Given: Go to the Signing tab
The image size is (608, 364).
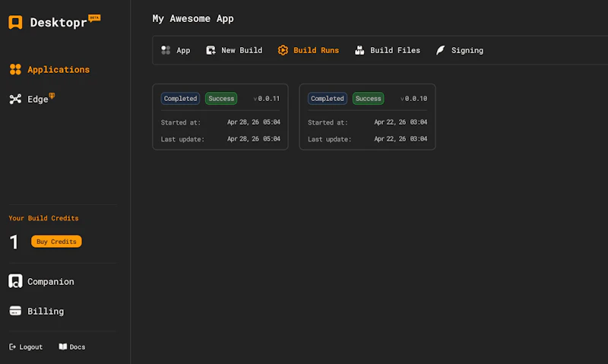Looking at the screenshot, I should (460, 50).
